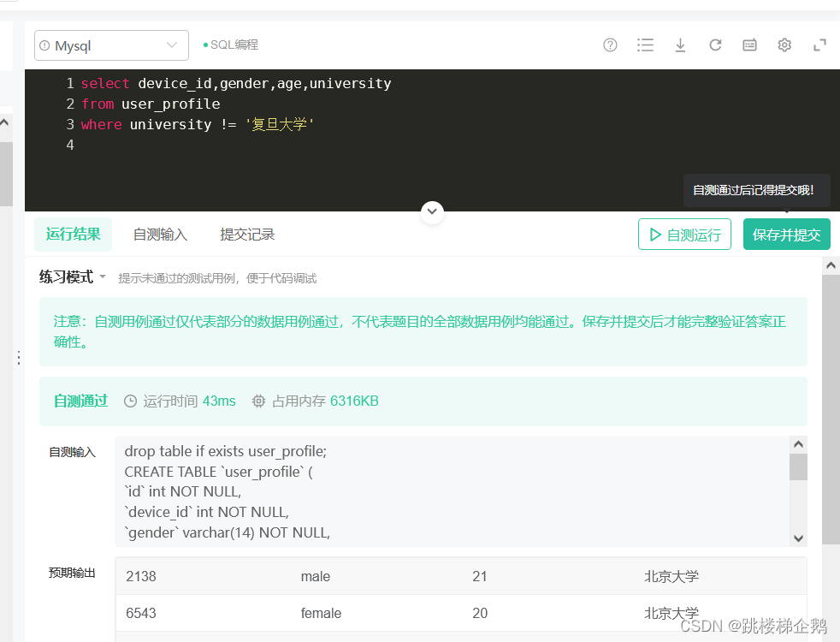Image resolution: width=840 pixels, height=642 pixels.
Task: Expand the editor to fullscreen
Action: [x=819, y=45]
